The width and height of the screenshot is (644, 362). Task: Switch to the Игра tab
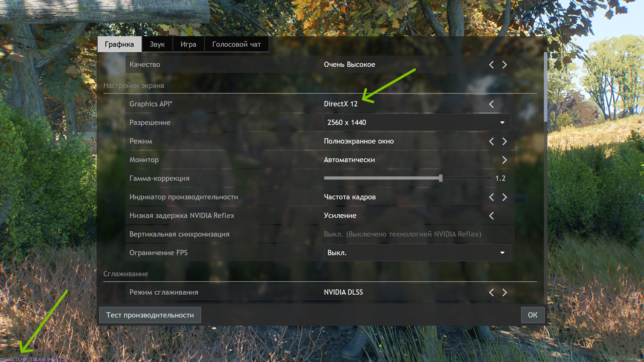click(x=188, y=44)
